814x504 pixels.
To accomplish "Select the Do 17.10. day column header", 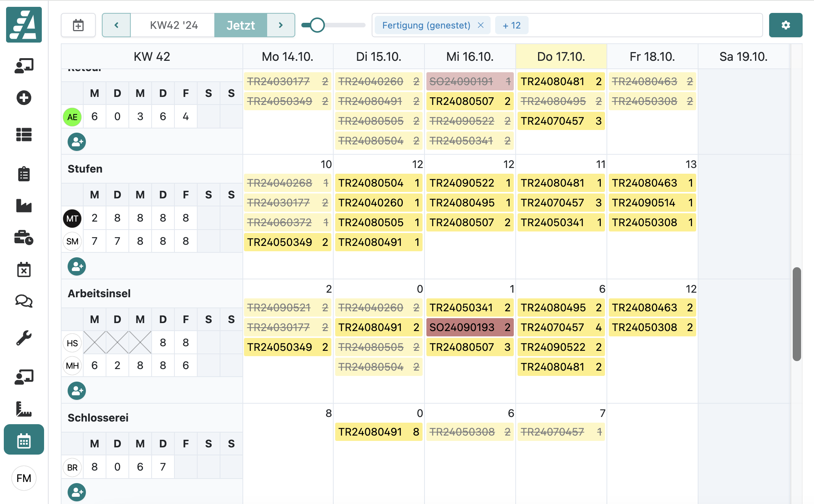I will click(561, 57).
